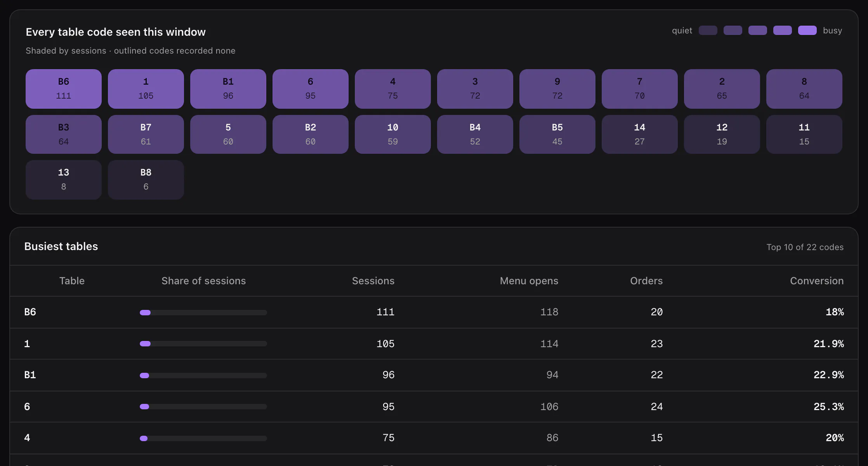Sort by the Orders column header
This screenshot has width=868, height=466.
click(646, 281)
